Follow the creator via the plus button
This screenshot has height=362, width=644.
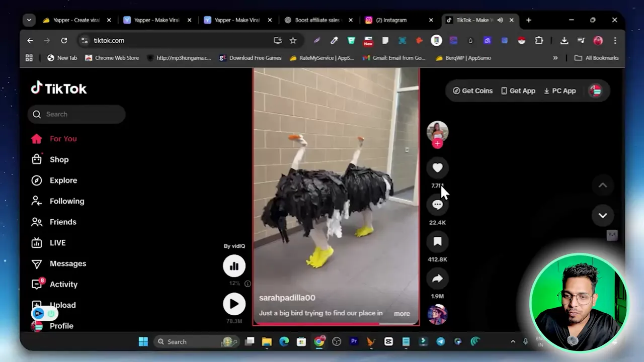click(x=437, y=144)
